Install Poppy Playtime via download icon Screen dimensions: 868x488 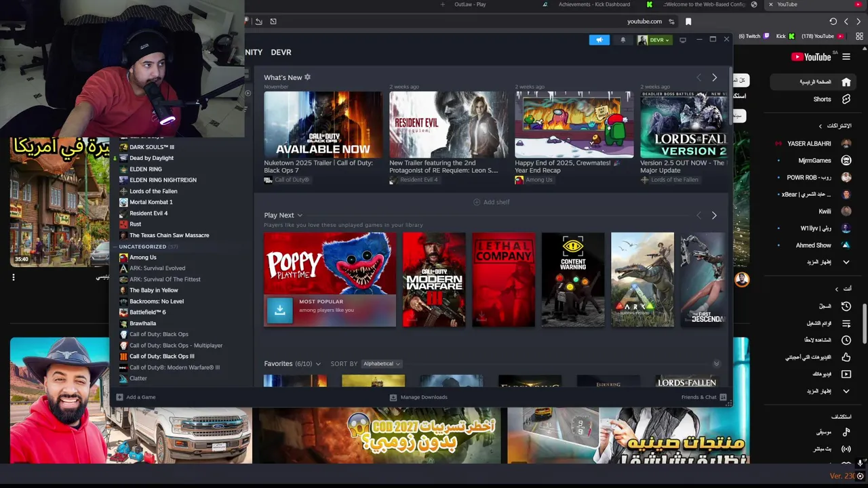point(279,310)
